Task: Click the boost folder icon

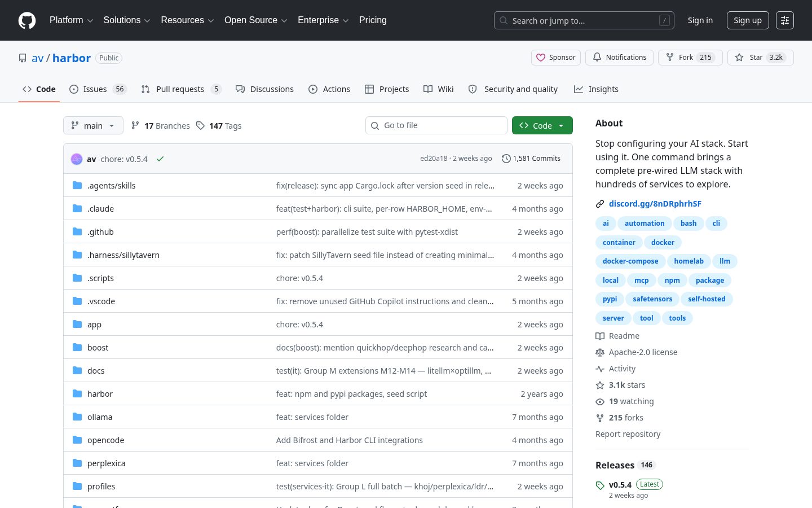Action: click(77, 347)
